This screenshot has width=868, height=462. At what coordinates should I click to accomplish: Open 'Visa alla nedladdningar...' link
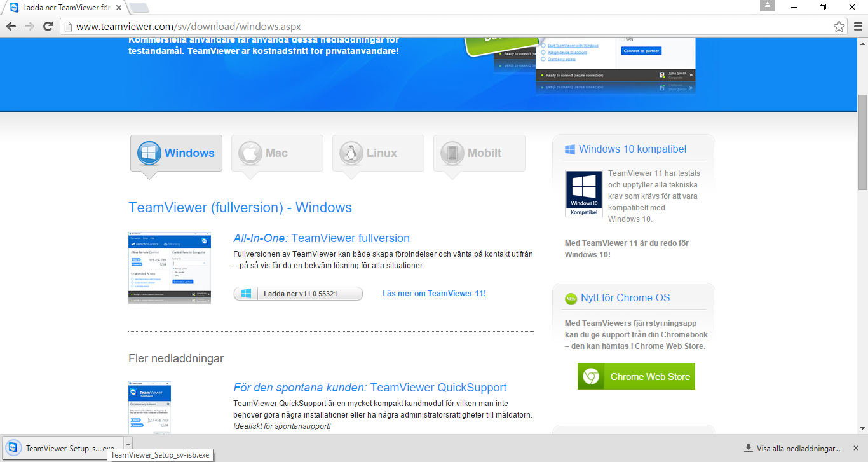click(x=798, y=449)
